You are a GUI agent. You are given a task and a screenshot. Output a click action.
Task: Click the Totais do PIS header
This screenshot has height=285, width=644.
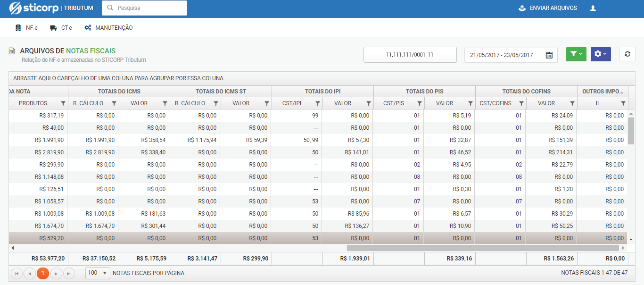point(424,92)
